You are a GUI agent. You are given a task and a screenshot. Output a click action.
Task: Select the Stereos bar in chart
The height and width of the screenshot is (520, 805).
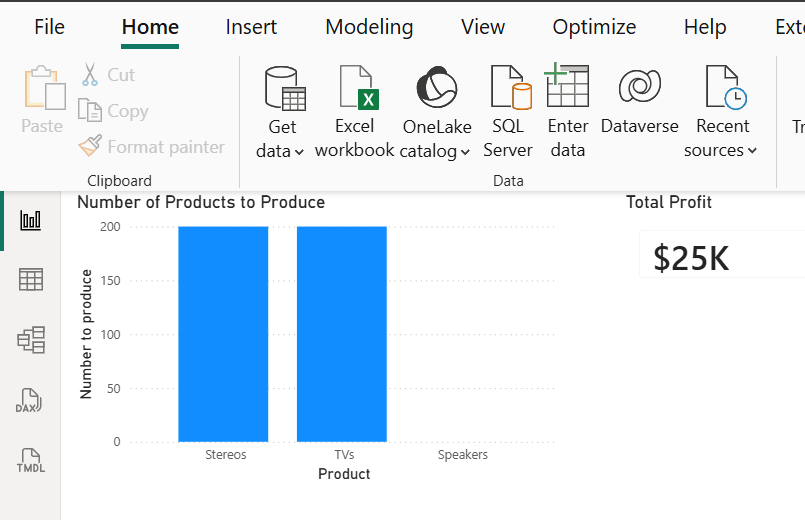tap(223, 334)
